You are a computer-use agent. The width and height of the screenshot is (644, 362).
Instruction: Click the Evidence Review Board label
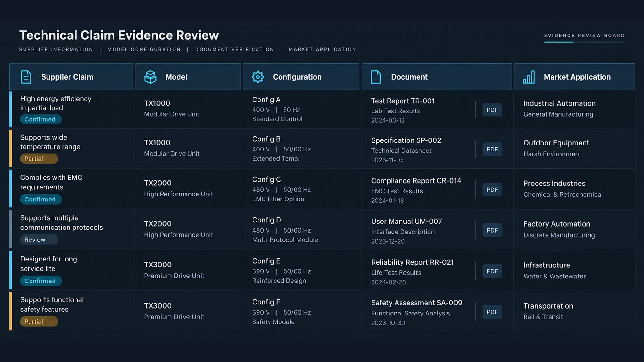[584, 36]
